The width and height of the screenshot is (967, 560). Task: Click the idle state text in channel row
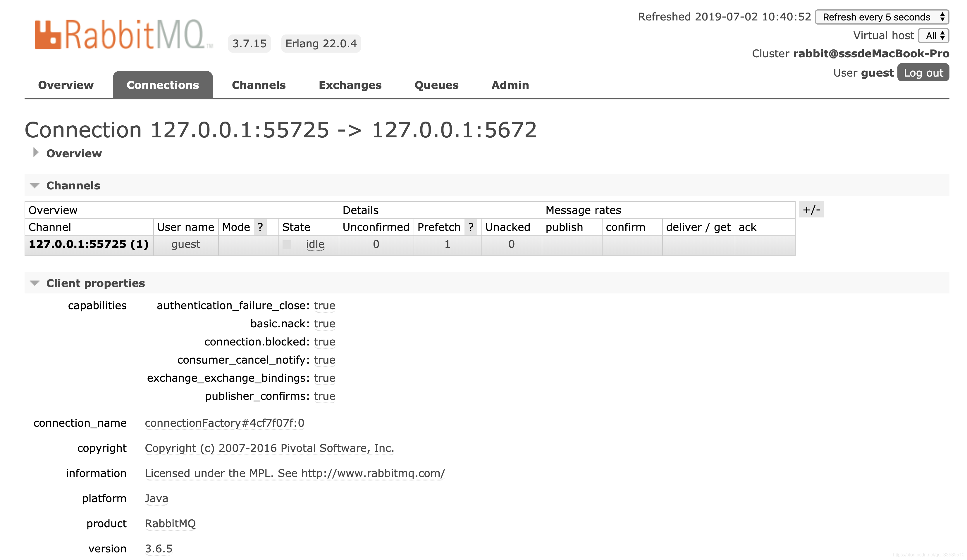click(x=315, y=244)
